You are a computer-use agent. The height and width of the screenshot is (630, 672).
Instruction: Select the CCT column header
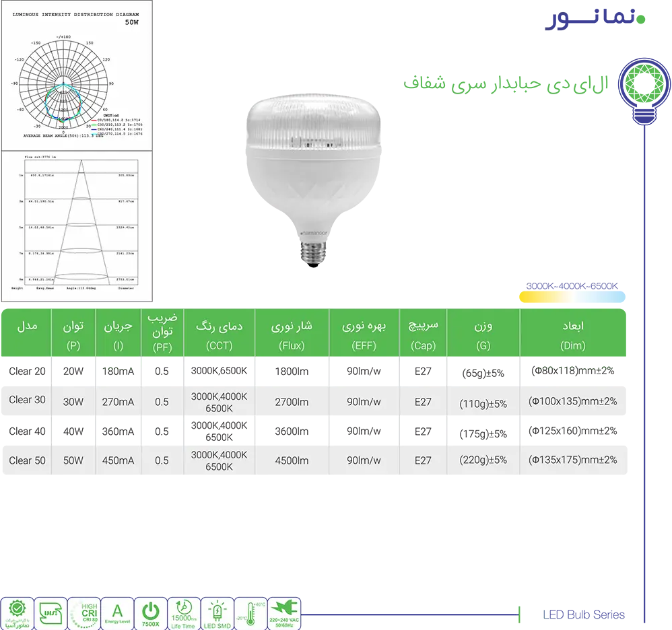point(219,335)
